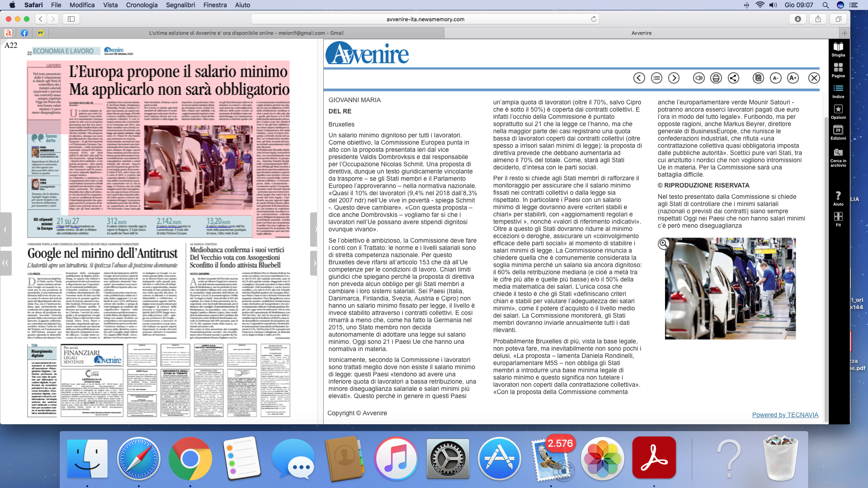Open the Facebook favorite bookmark icon

click(24, 33)
